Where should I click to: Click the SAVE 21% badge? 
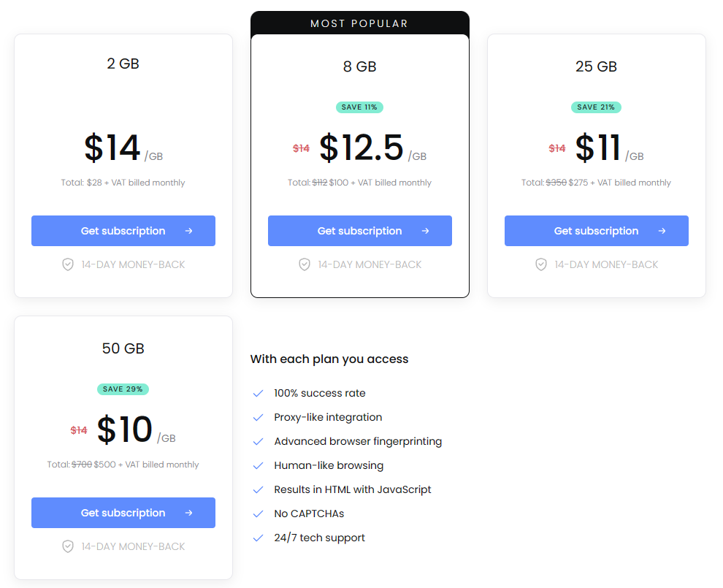[x=596, y=107]
